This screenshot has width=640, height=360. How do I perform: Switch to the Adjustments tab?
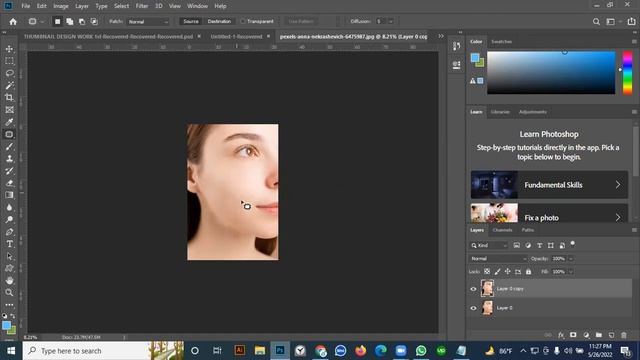(532, 112)
